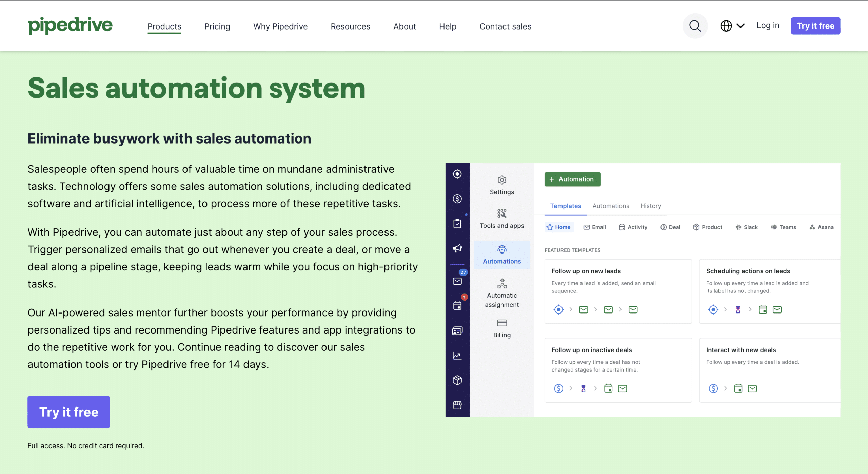Click the Pipedrive logo

pyautogui.click(x=70, y=25)
